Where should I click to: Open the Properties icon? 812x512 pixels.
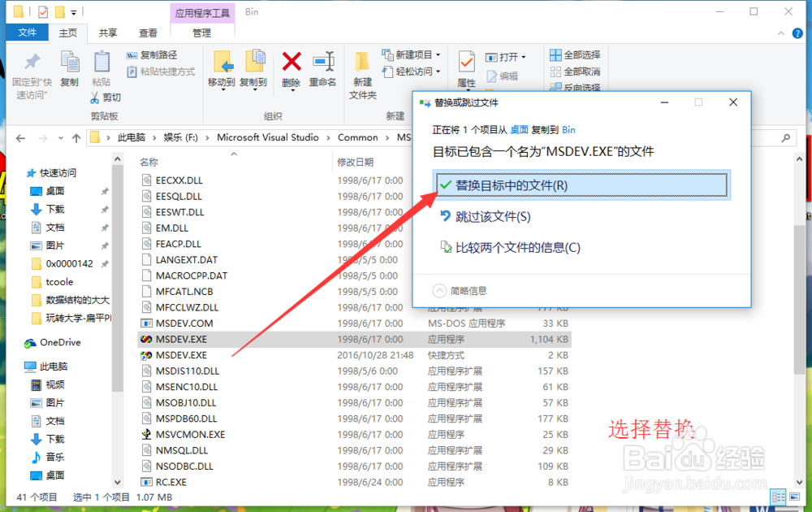click(467, 63)
